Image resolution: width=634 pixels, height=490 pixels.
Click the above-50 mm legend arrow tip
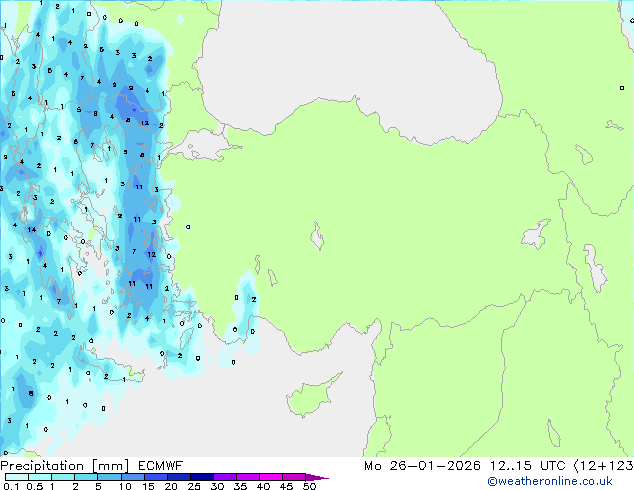tap(317, 477)
